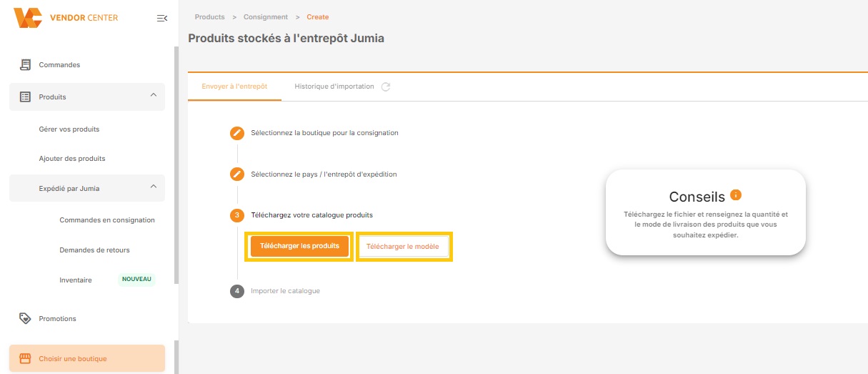The image size is (868, 374).
Task: Click the Consignment breadcrumb link
Action: click(266, 16)
